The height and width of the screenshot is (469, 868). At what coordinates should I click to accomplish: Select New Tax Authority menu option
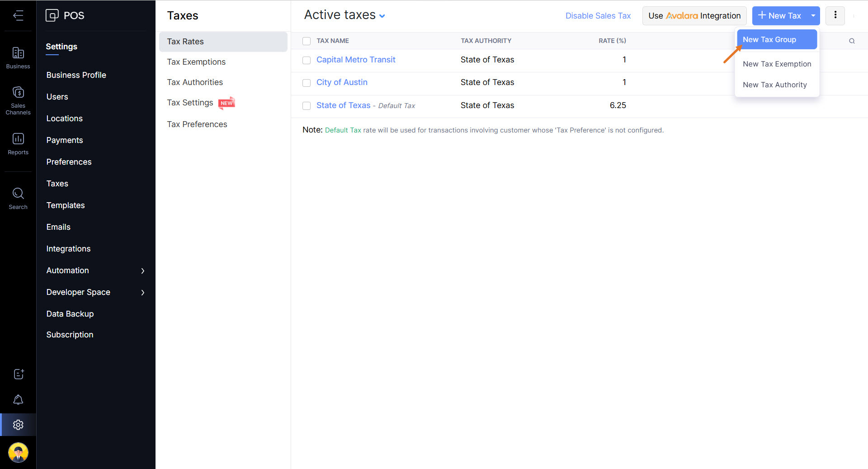click(x=774, y=85)
